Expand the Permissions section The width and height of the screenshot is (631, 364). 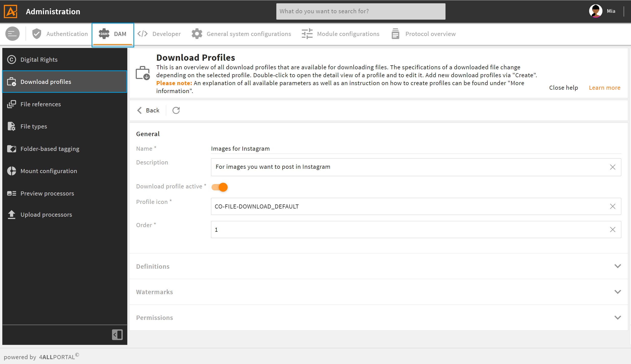tap(378, 318)
